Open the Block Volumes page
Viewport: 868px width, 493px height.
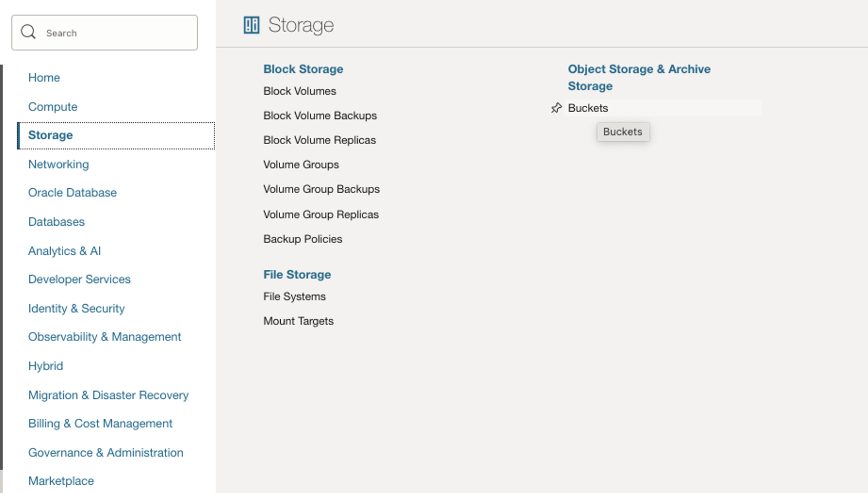(300, 91)
